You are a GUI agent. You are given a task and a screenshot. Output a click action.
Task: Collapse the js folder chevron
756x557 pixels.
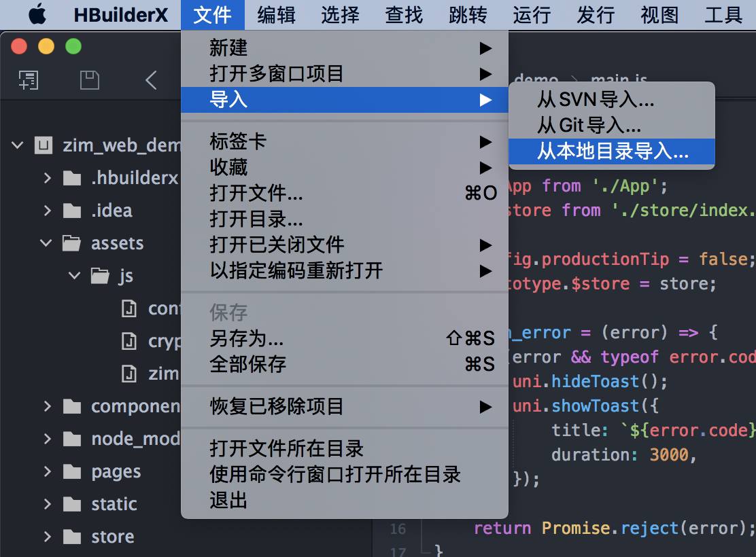point(74,276)
